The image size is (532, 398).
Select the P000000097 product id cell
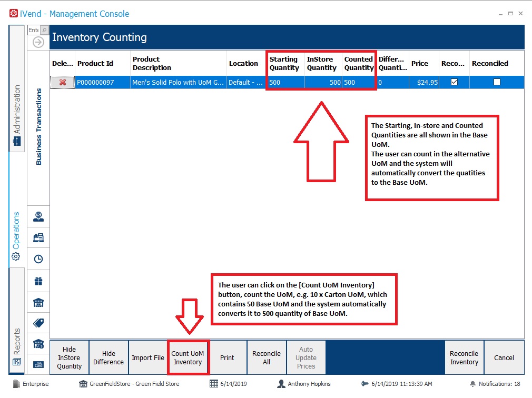(x=103, y=82)
